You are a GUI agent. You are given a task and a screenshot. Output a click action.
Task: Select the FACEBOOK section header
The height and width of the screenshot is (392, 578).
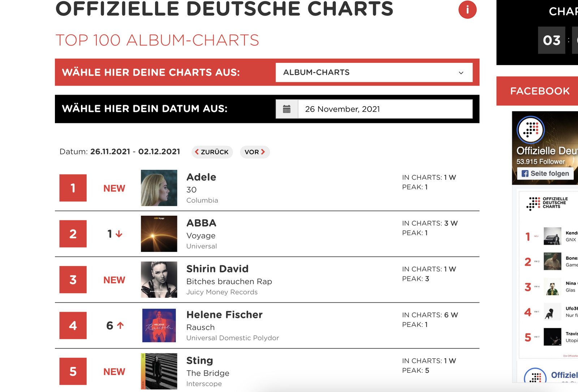539,91
